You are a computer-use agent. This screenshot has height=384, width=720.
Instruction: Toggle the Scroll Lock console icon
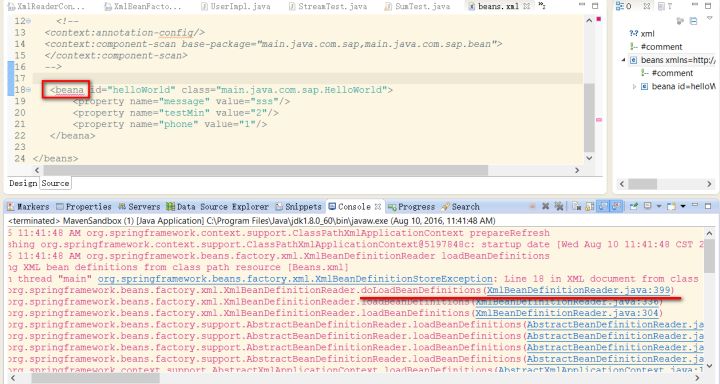590,206
